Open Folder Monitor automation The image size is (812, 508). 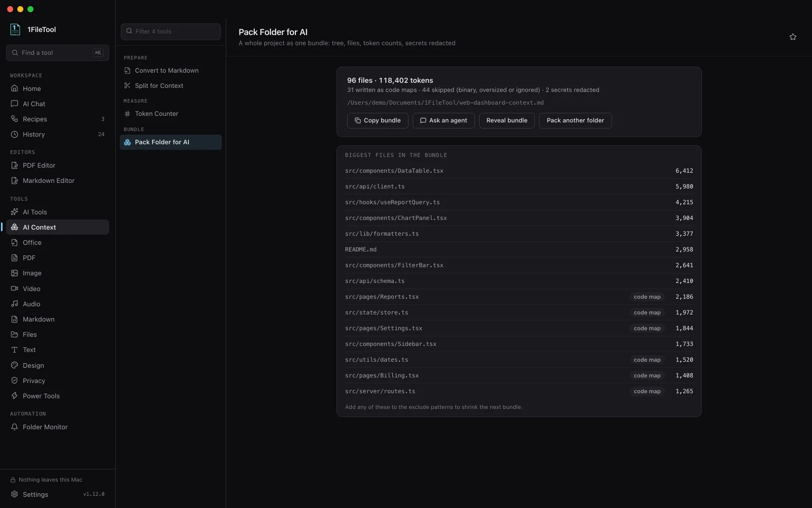coord(57,427)
